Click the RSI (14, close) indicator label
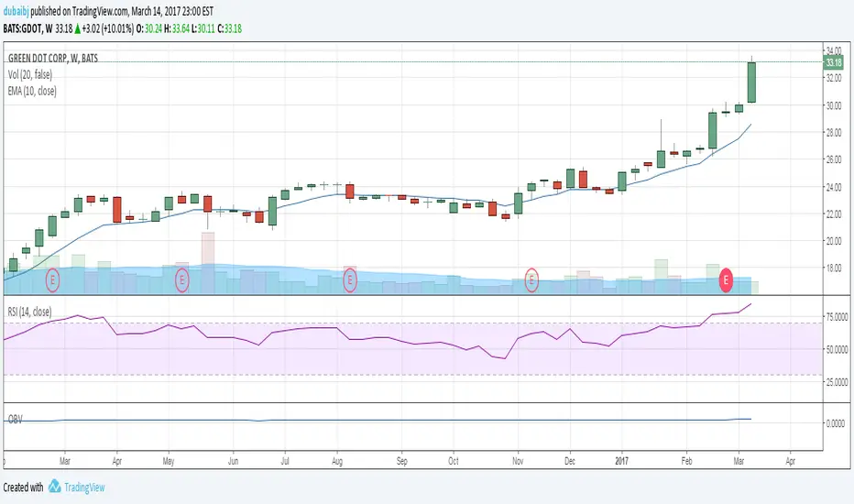Viewport: 854px width, 504px height. tap(29, 312)
